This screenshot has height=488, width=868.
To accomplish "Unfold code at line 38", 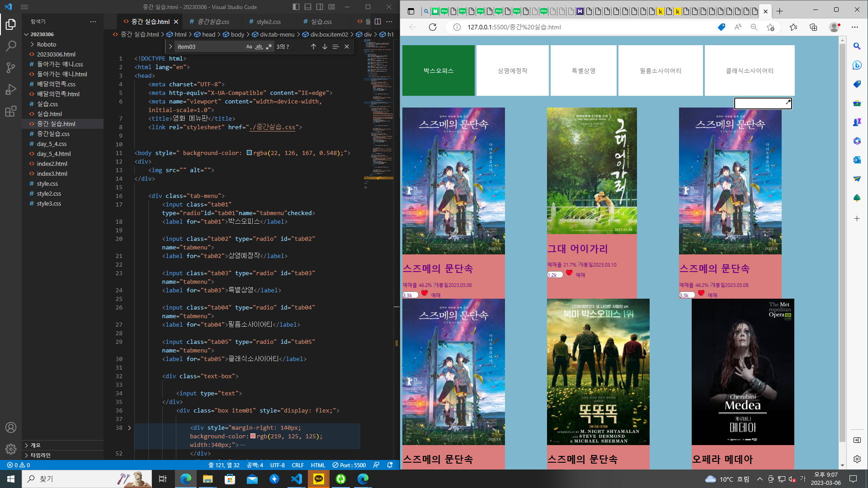I will [129, 428].
